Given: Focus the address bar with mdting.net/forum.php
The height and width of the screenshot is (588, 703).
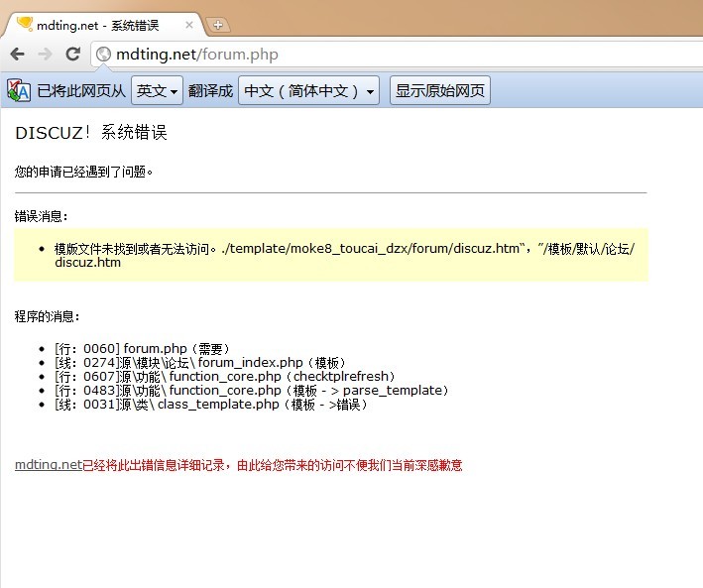Looking at the screenshot, I should pyautogui.click(x=399, y=55).
